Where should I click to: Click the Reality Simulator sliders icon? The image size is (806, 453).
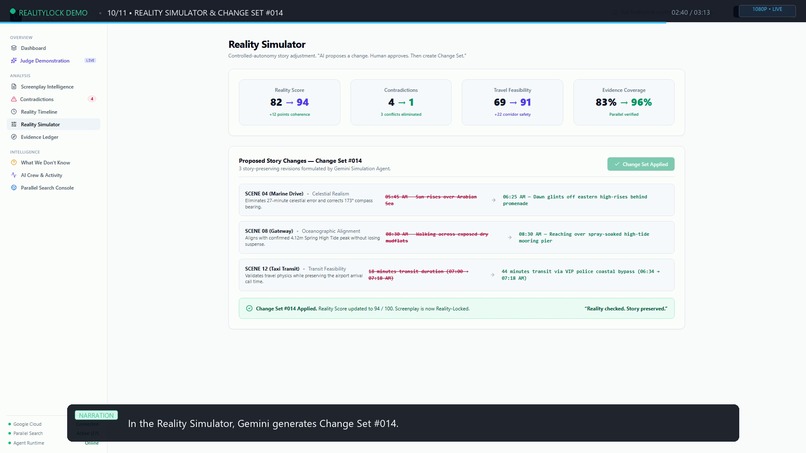(14, 124)
